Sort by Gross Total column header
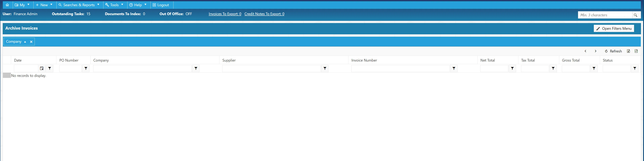The image size is (644, 161). (x=571, y=60)
